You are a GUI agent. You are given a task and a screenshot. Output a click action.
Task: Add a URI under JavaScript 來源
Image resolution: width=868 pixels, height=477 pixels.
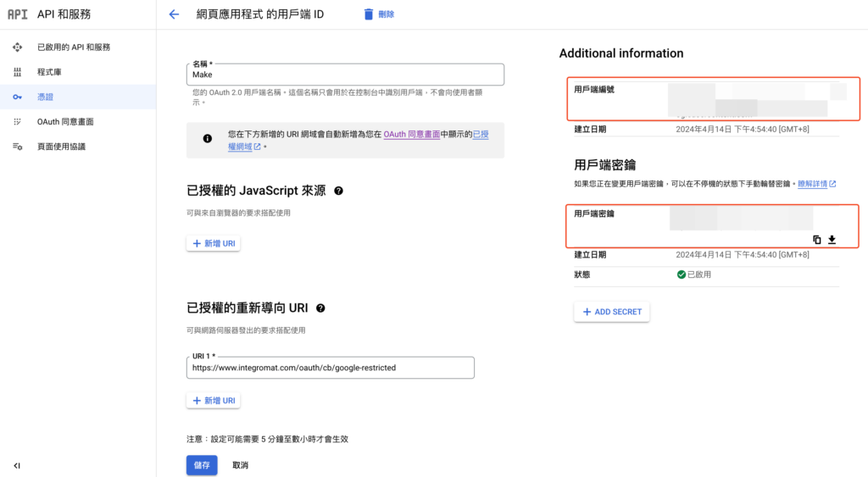click(213, 243)
